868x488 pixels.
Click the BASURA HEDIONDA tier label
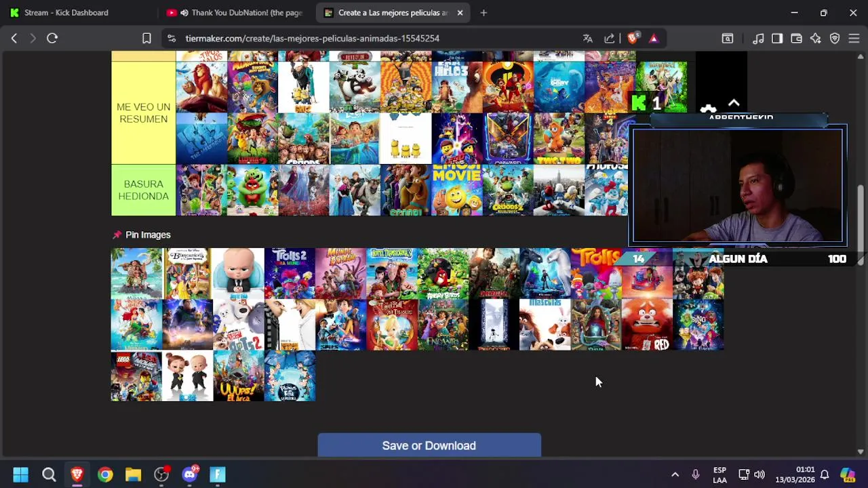click(143, 190)
